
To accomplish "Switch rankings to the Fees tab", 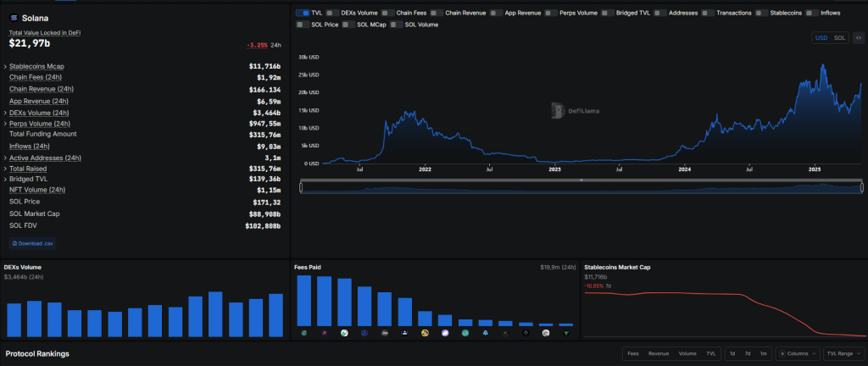I will coord(633,353).
